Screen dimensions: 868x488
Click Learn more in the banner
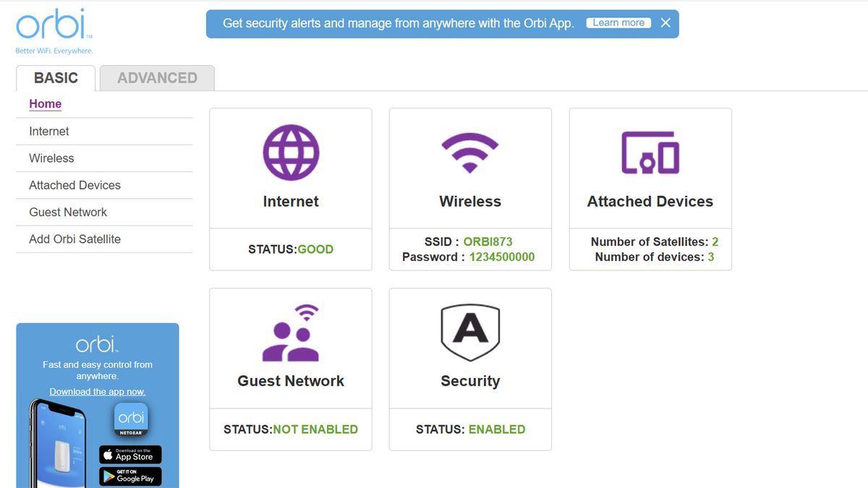point(618,23)
